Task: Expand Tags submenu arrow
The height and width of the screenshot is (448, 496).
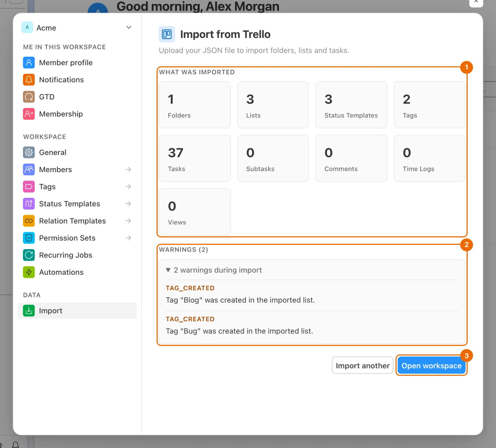Action: [x=128, y=186]
